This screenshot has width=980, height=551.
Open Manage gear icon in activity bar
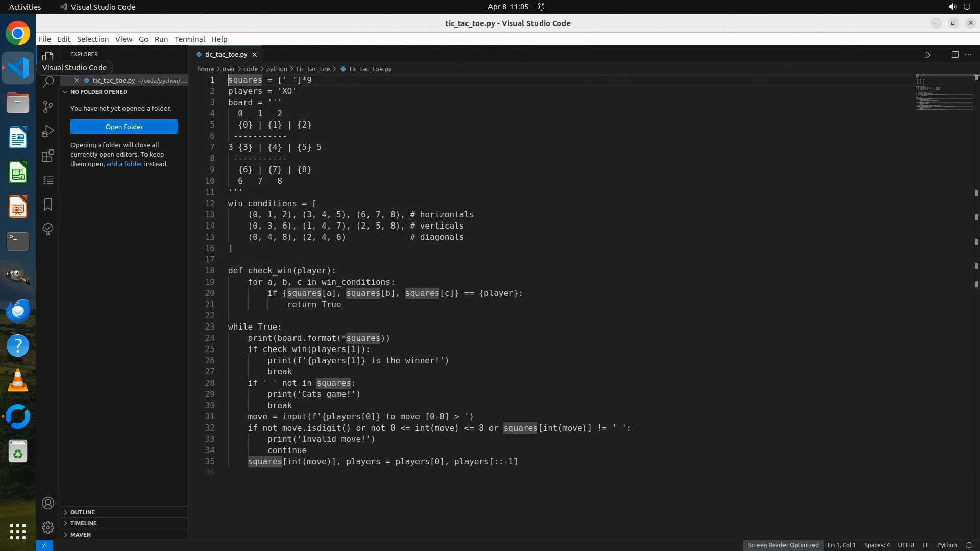48,527
